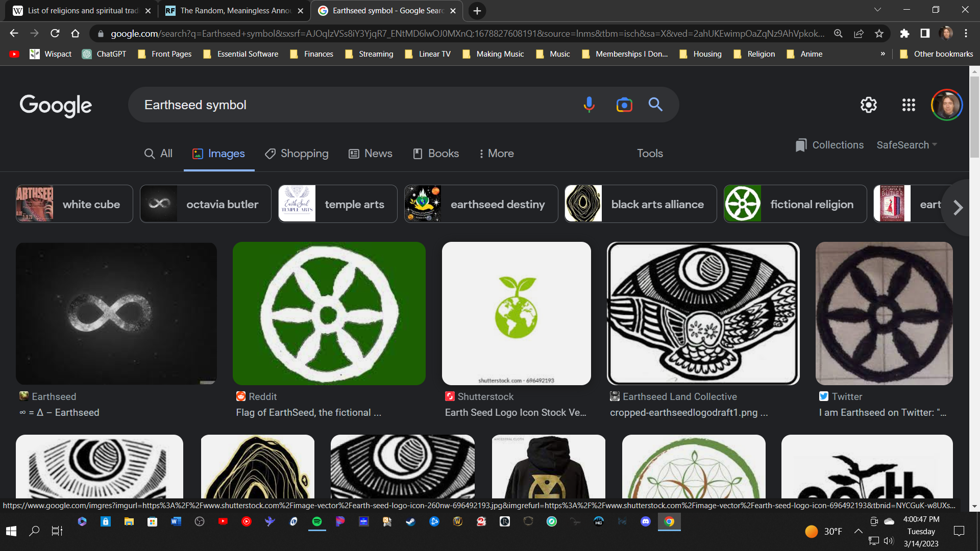This screenshot has width=980, height=551.
Task: Click the Google logo
Action: click(56, 106)
